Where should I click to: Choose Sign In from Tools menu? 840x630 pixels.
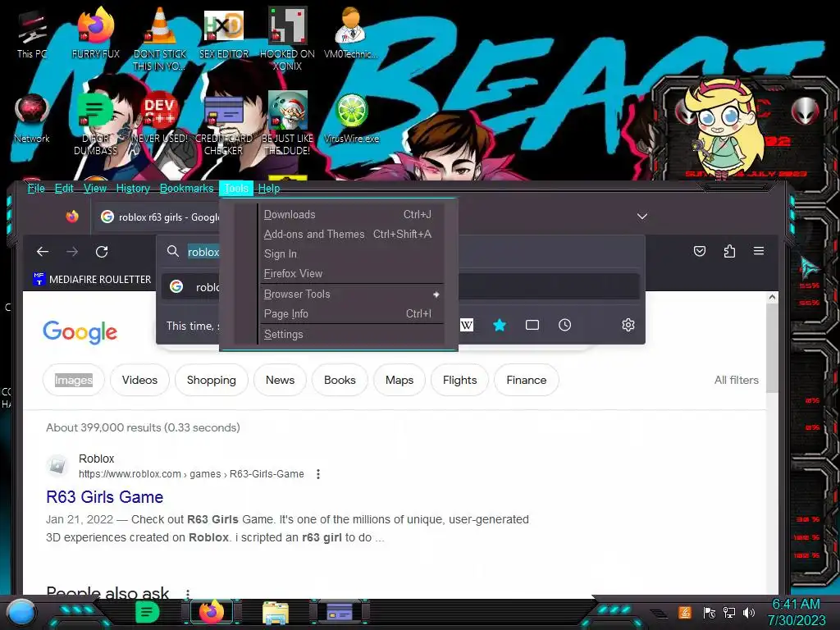pyautogui.click(x=351, y=254)
